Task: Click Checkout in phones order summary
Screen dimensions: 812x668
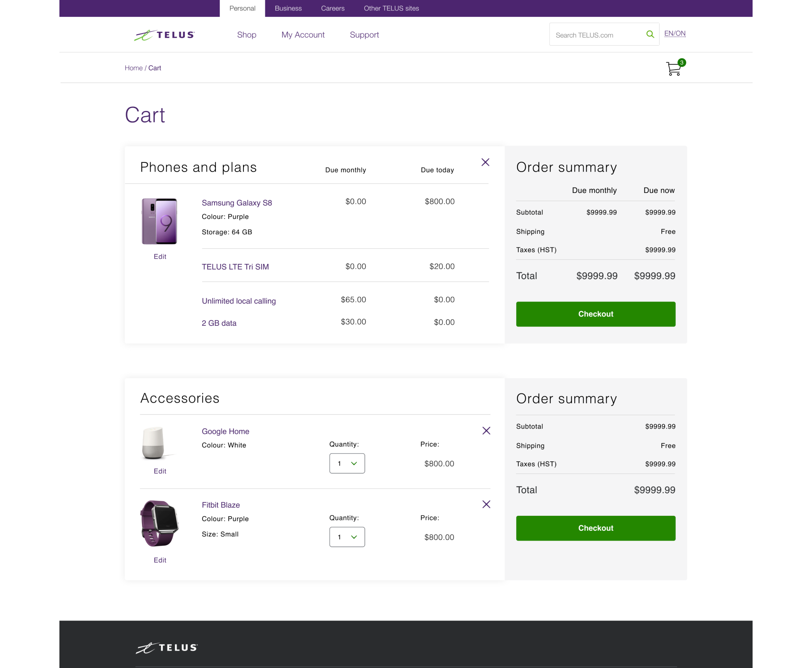Action: (x=595, y=314)
